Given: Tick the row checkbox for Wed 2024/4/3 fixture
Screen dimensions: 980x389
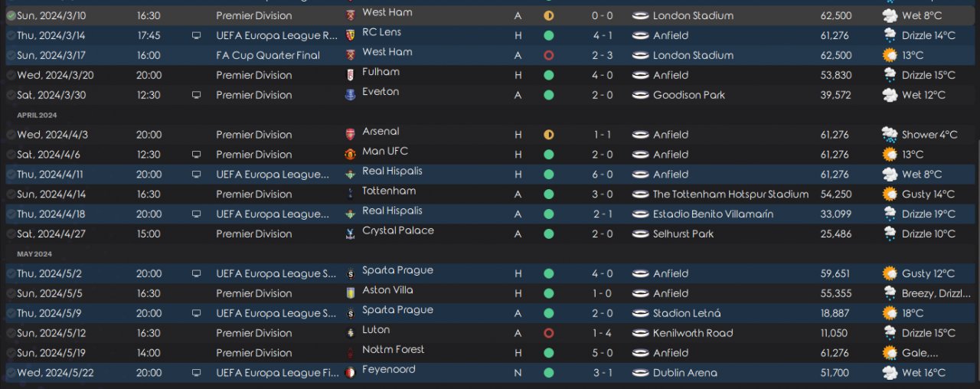Looking at the screenshot, I should pyautogui.click(x=11, y=135).
